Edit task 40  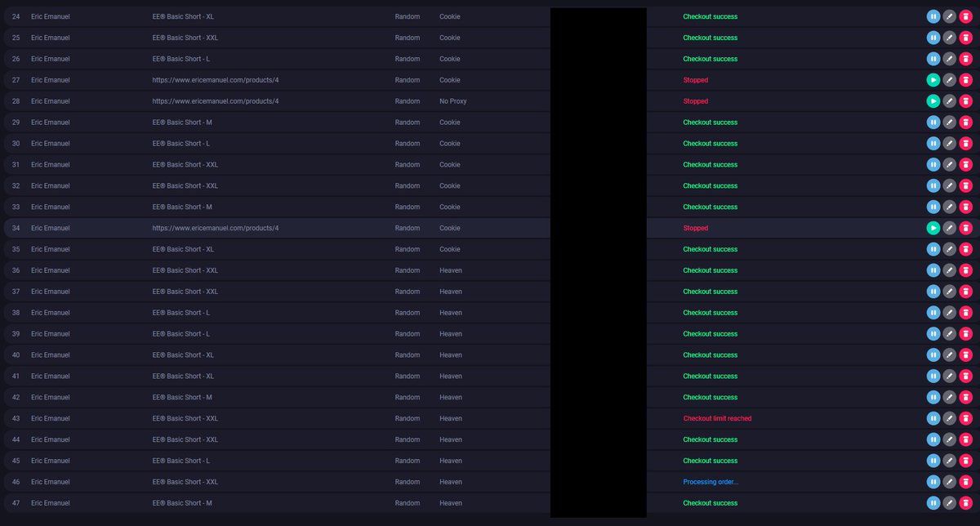[x=949, y=355]
